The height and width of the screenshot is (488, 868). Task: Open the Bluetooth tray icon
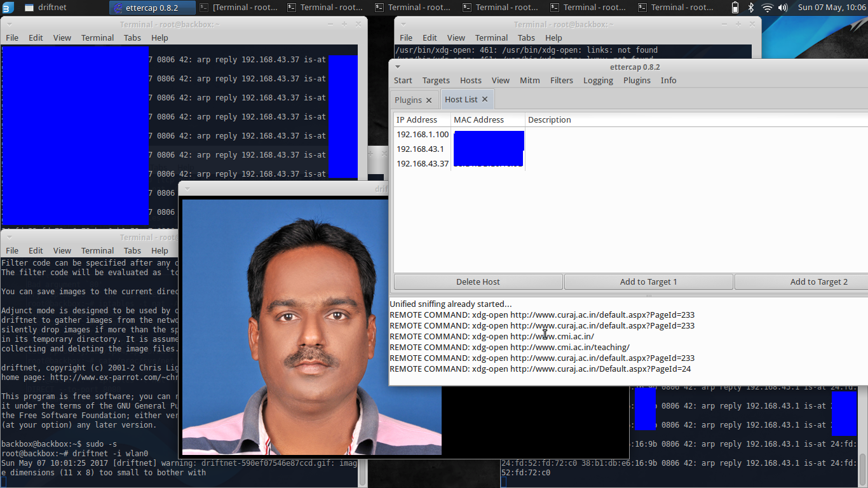(750, 8)
